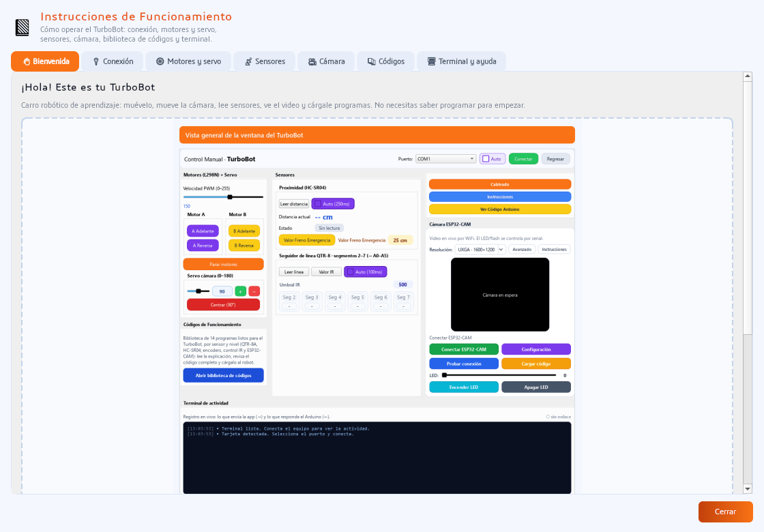
Task: Click the scrollbar down arrow
Action: [748, 488]
